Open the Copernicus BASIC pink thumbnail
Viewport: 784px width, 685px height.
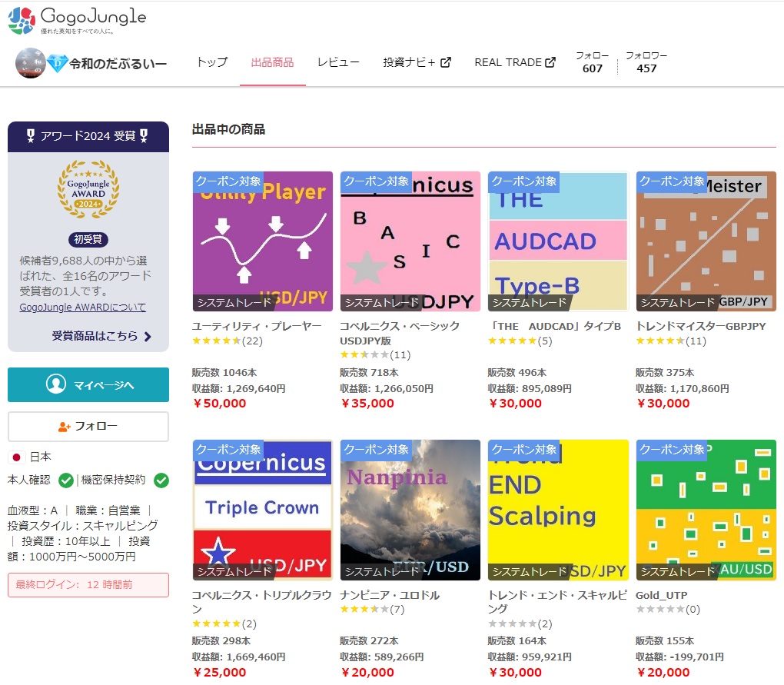pyautogui.click(x=410, y=241)
